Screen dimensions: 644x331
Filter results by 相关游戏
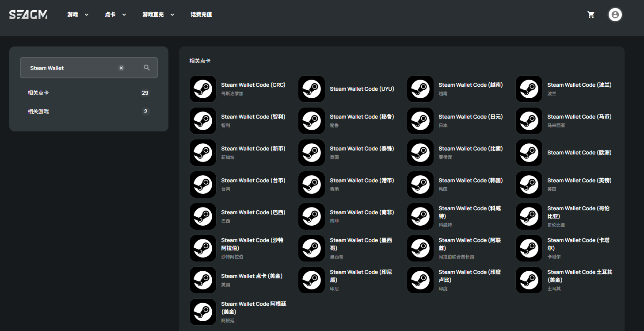88,112
